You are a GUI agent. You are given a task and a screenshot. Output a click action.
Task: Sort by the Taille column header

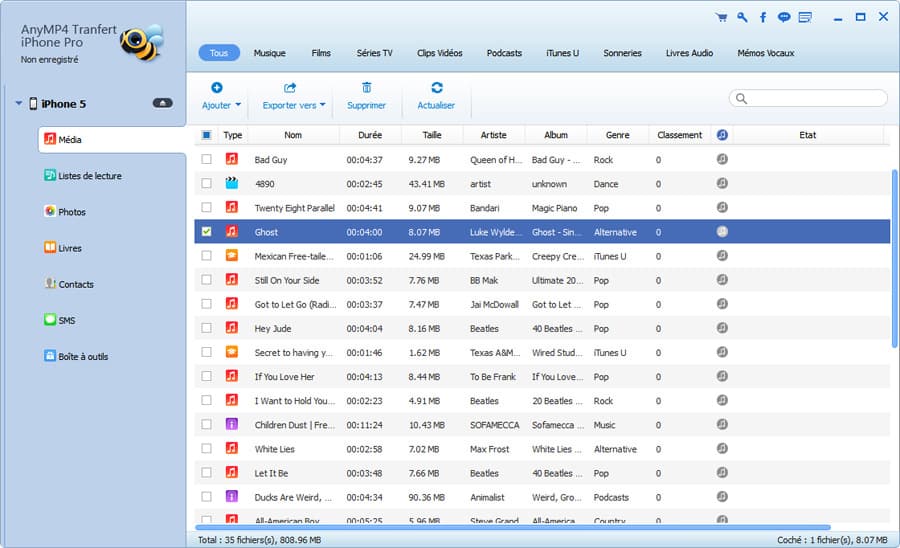coord(432,135)
